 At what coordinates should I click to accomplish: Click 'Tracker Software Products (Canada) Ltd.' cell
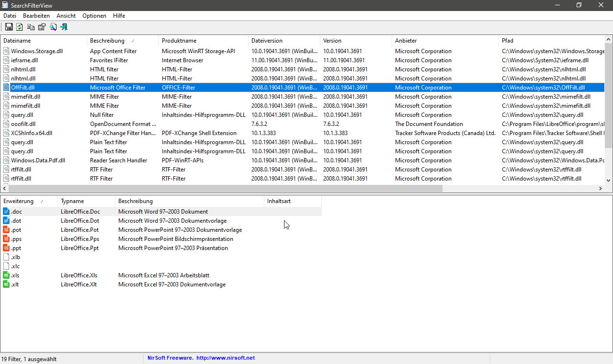(445, 133)
